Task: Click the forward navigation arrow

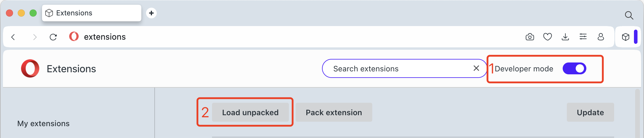Action: coord(35,37)
